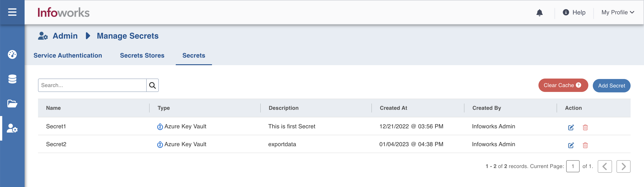Click Azure Key Vault text in Secret2 row
The width and height of the screenshot is (644, 187).
pos(185,144)
